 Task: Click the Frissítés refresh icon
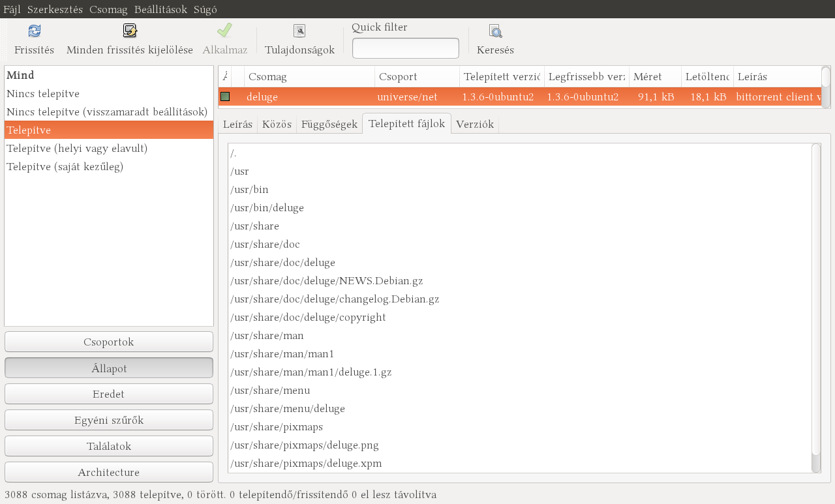(35, 31)
